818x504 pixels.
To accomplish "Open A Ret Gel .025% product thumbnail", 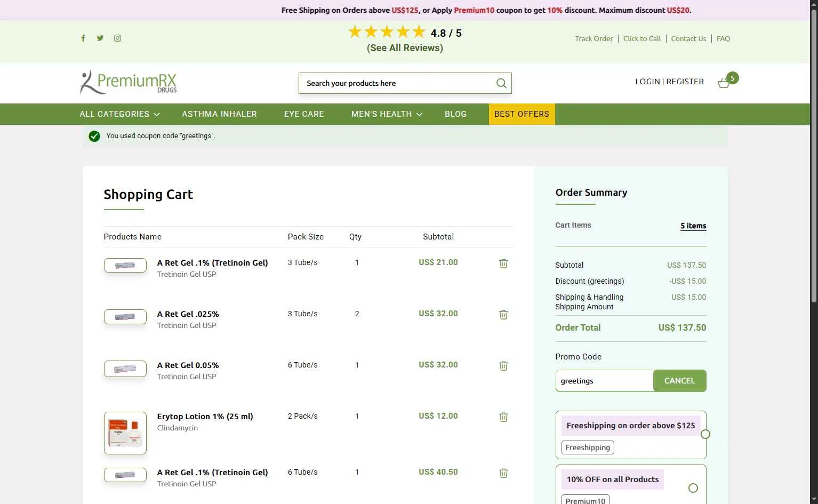I will [125, 316].
